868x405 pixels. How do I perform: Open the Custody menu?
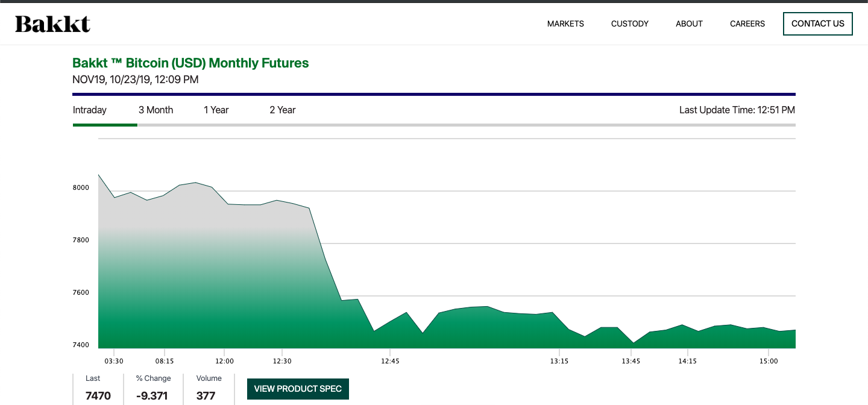point(630,24)
